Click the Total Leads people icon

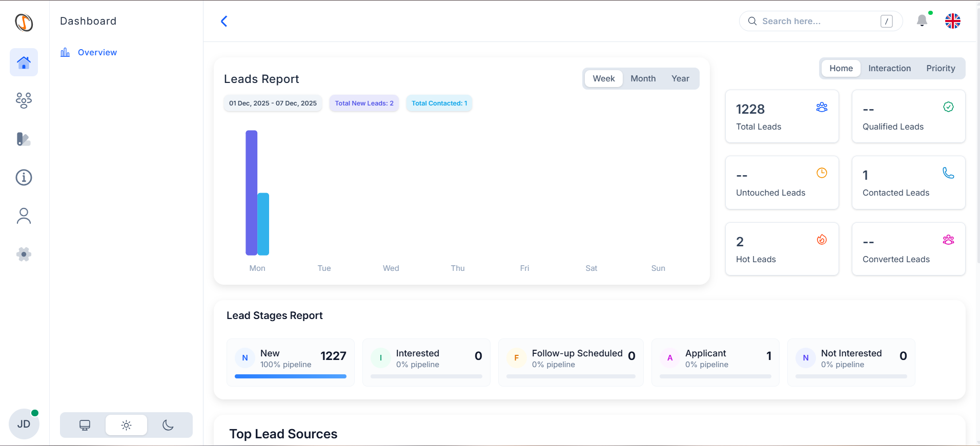(x=822, y=107)
